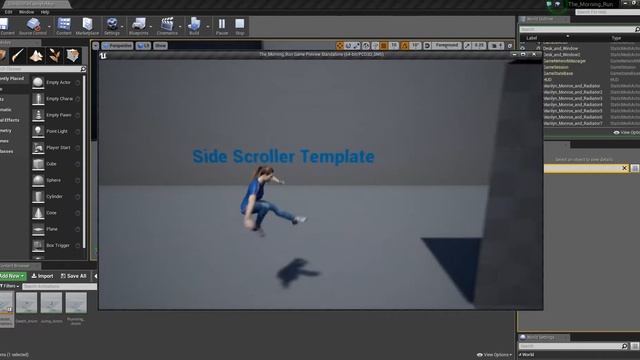Viewport: 640px width, 360px height.
Task: Expand the Settings dropdown arrow
Action: pyautogui.click(x=122, y=27)
